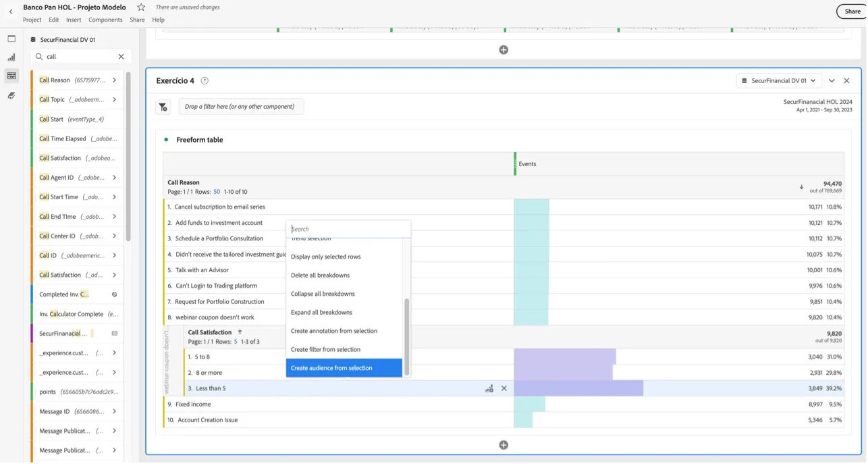
Task: Click the component list scrollbar in left panel
Action: pos(128,157)
